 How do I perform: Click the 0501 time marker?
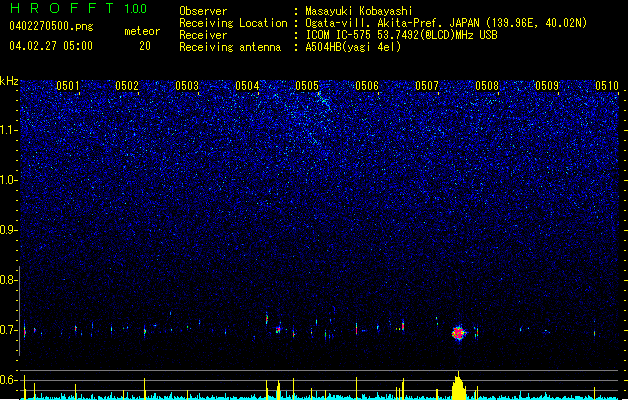point(67,86)
